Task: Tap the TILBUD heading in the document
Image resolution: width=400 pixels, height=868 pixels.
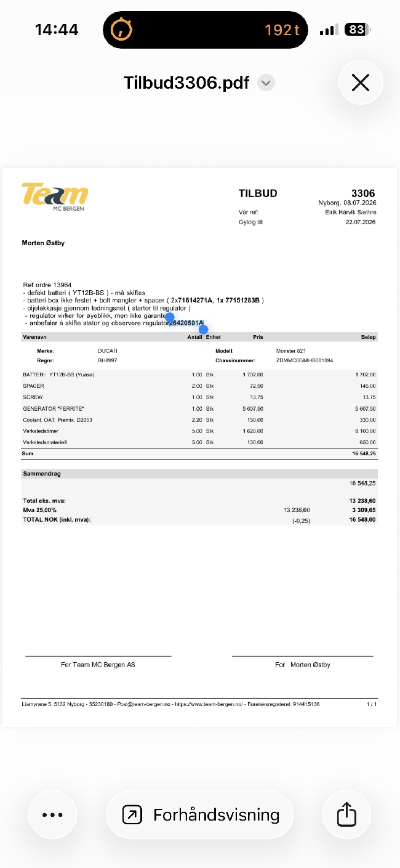Action: (x=258, y=193)
